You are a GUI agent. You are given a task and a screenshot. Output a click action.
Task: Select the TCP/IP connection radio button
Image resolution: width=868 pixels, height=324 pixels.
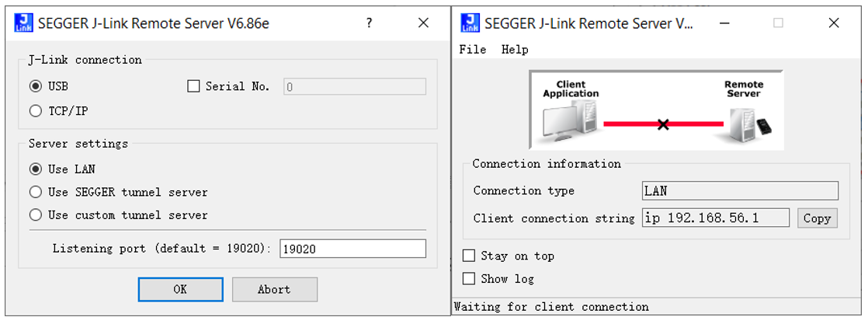tap(36, 111)
